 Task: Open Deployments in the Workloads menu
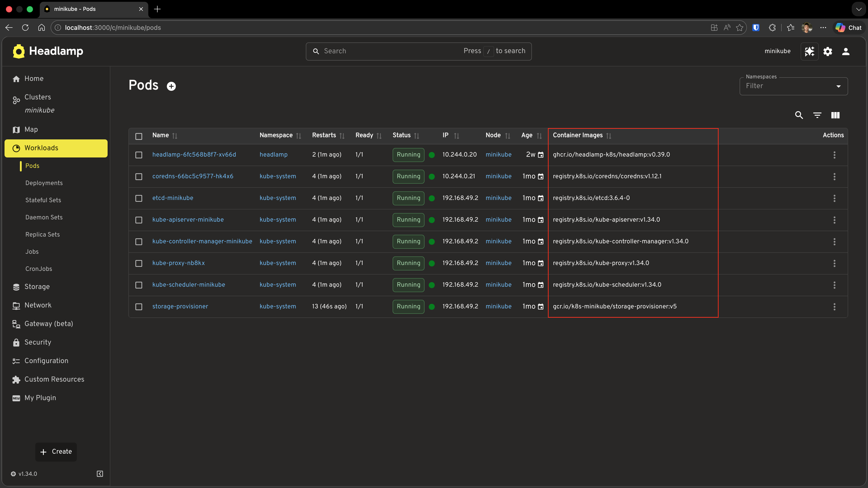(44, 183)
